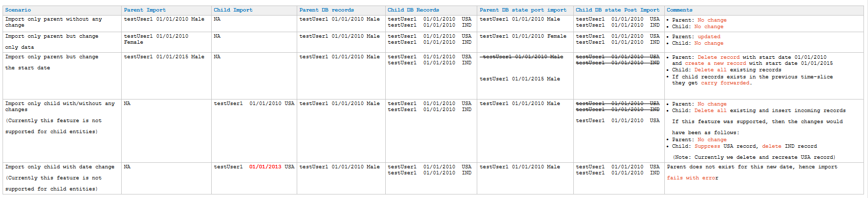Select strikethrough parent record 01/01/2010 Male

(523, 57)
